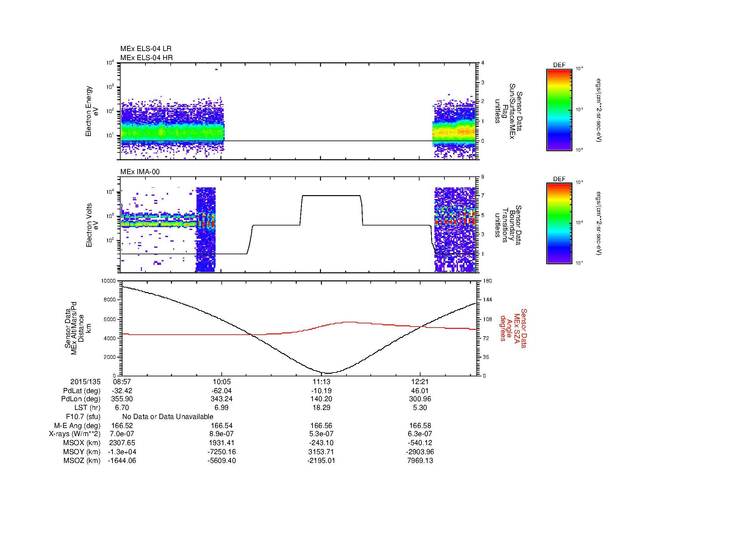Viewport: 756px width, 534px height.
Task: Click the 'X-rays (W/m**2)' row label
Action: [75, 434]
